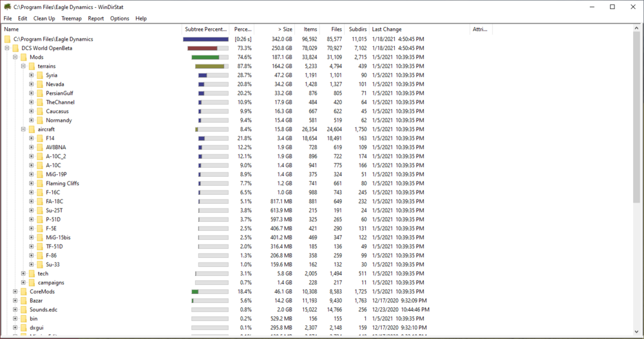The height and width of the screenshot is (339, 644).
Task: Expand the tech folder node
Action: 23,273
